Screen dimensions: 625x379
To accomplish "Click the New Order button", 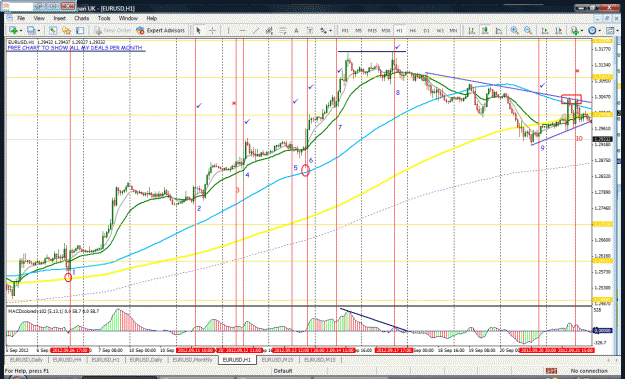I will pos(113,30).
